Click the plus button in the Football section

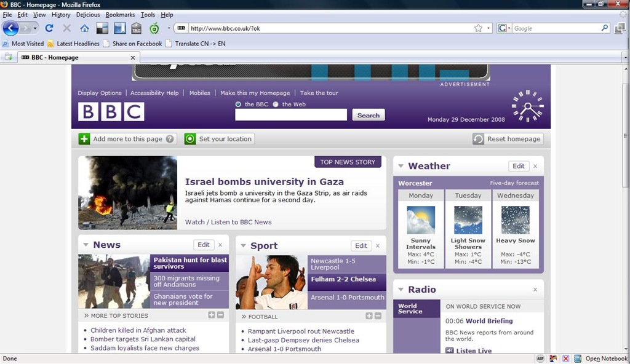click(369, 316)
